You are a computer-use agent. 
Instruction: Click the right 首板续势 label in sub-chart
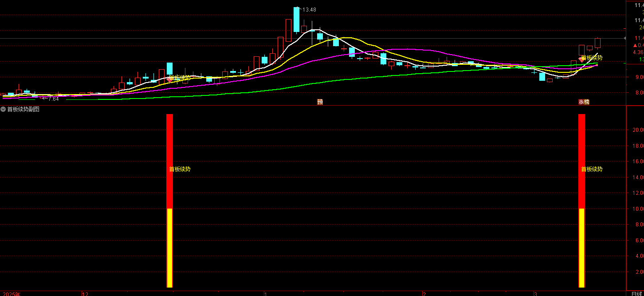(592, 169)
